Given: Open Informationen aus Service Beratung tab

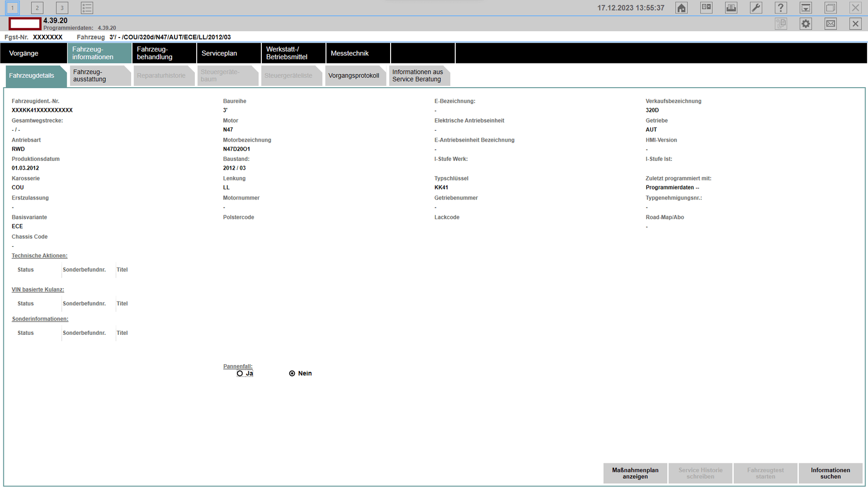Looking at the screenshot, I should (420, 76).
